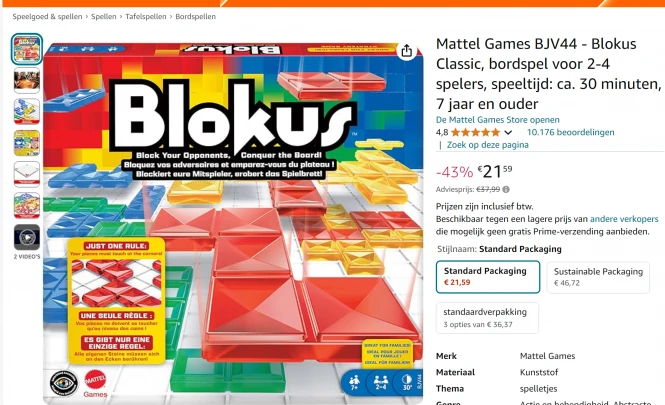Select the sixth colorful board thumbnail
This screenshot has width=665, height=405.
pos(27,206)
